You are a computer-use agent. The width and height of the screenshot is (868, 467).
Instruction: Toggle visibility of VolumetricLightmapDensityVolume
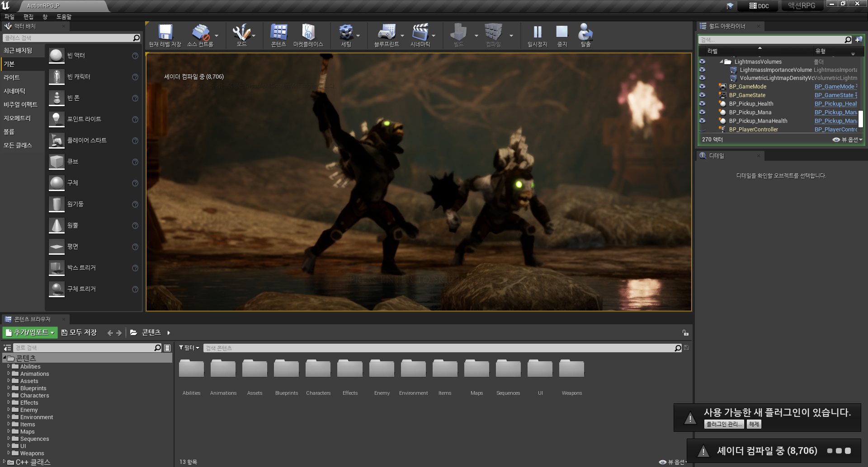point(702,78)
